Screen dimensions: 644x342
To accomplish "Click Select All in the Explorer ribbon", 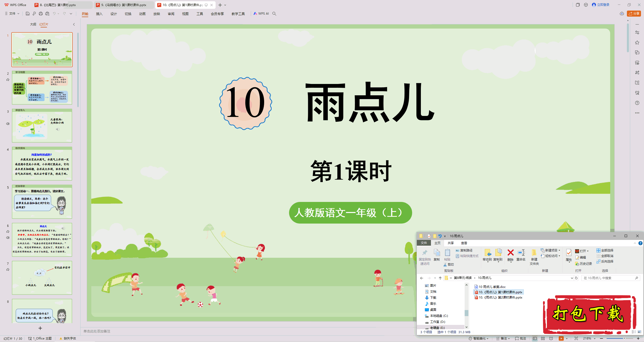I will [x=605, y=250].
